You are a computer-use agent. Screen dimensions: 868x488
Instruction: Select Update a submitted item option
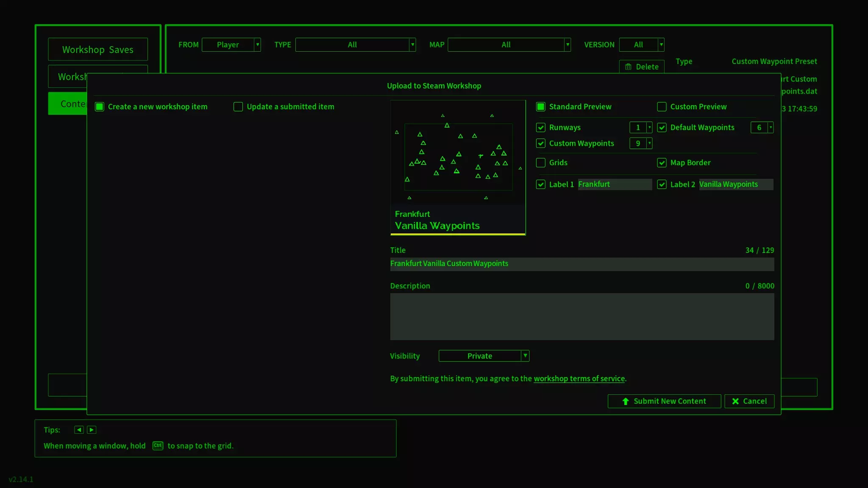click(238, 107)
